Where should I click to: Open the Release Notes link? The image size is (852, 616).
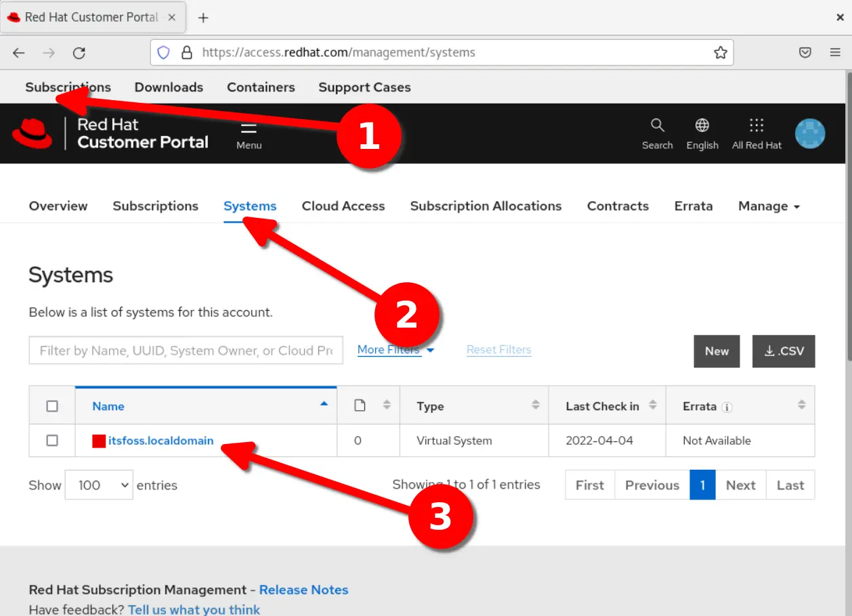pyautogui.click(x=303, y=590)
